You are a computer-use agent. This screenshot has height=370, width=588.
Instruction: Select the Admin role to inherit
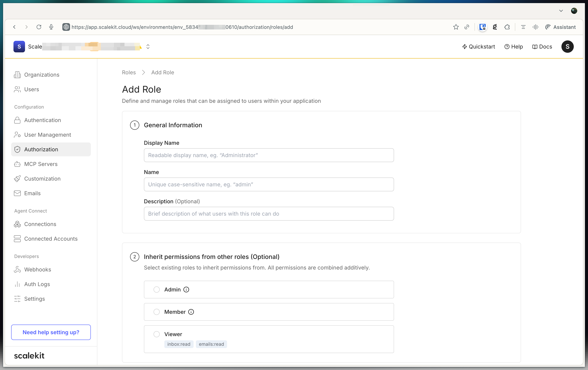pyautogui.click(x=156, y=290)
